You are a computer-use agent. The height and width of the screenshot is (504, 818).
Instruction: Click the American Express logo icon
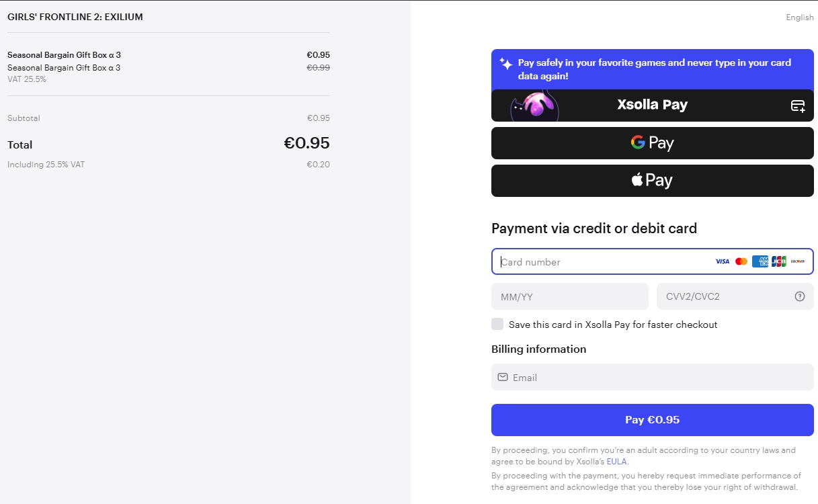click(760, 261)
